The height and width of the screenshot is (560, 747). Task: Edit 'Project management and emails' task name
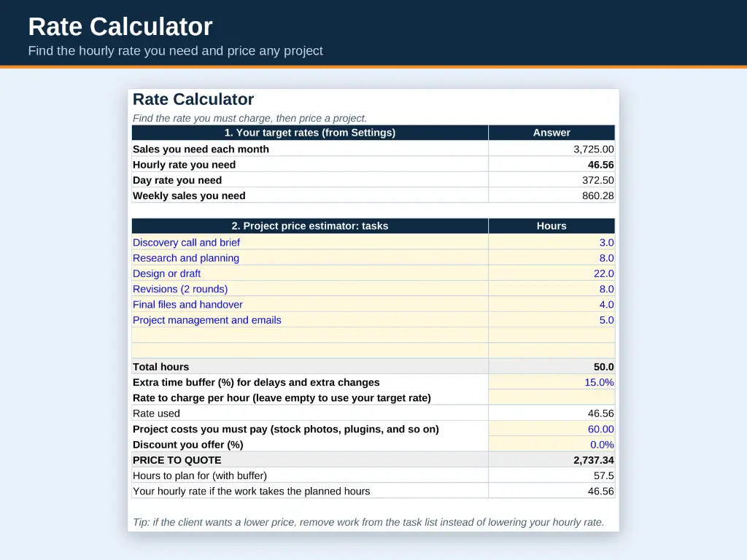309,320
